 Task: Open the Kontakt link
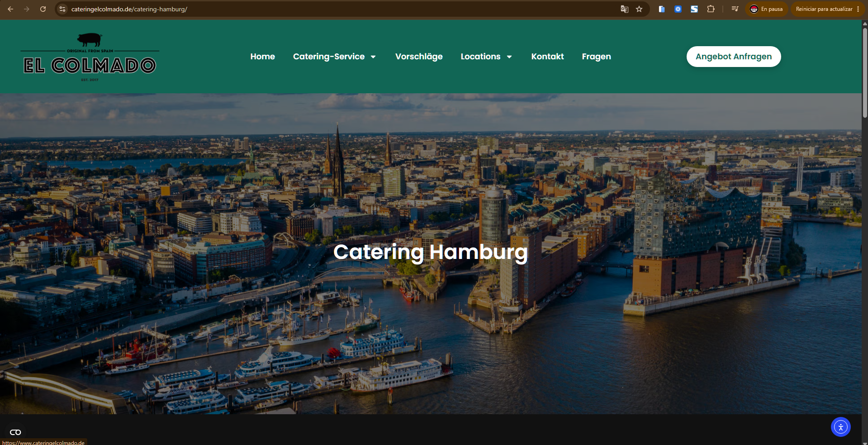coord(547,57)
